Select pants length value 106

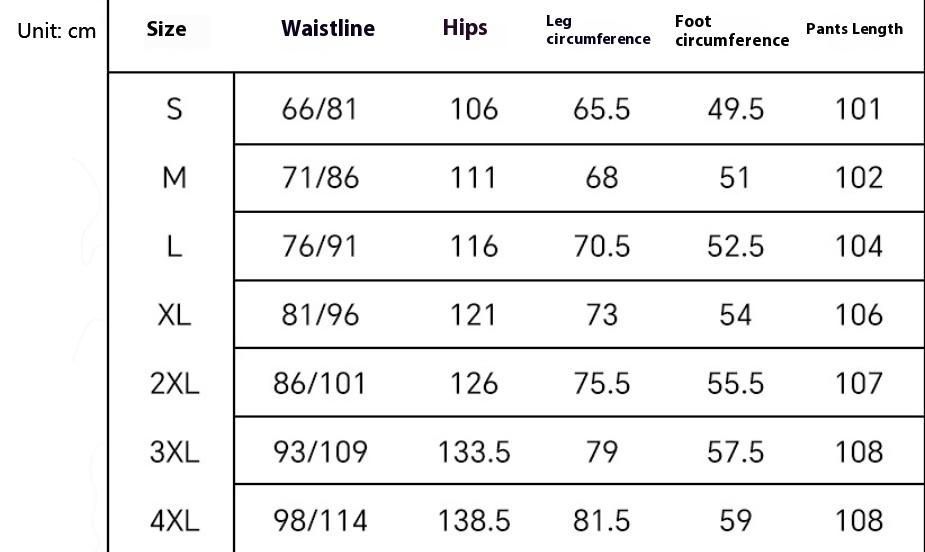click(x=859, y=314)
